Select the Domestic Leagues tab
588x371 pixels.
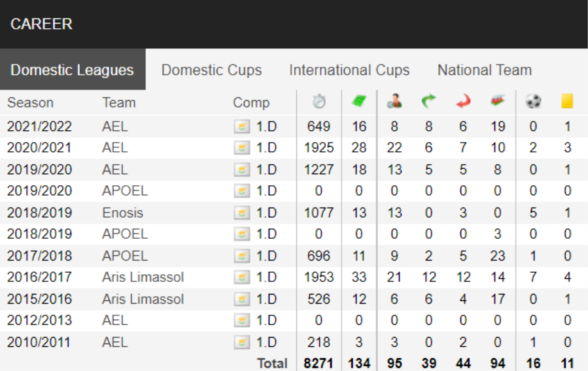73,70
